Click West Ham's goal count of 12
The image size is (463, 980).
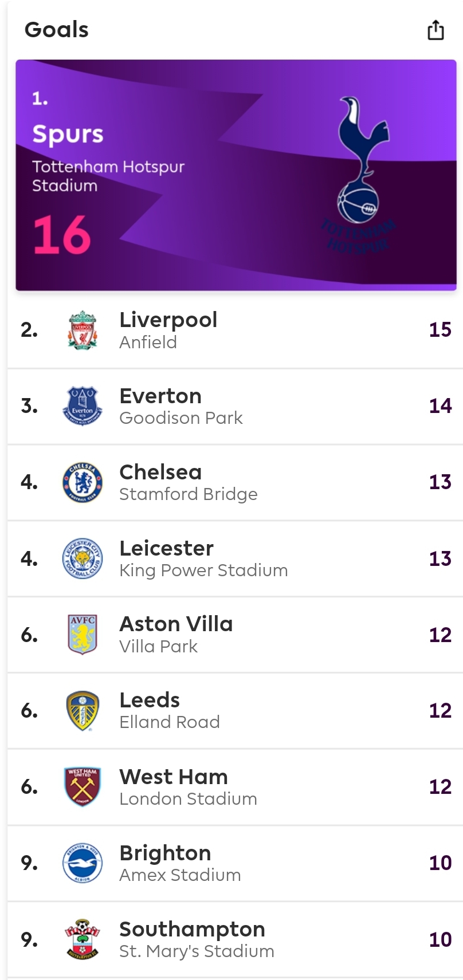click(440, 787)
